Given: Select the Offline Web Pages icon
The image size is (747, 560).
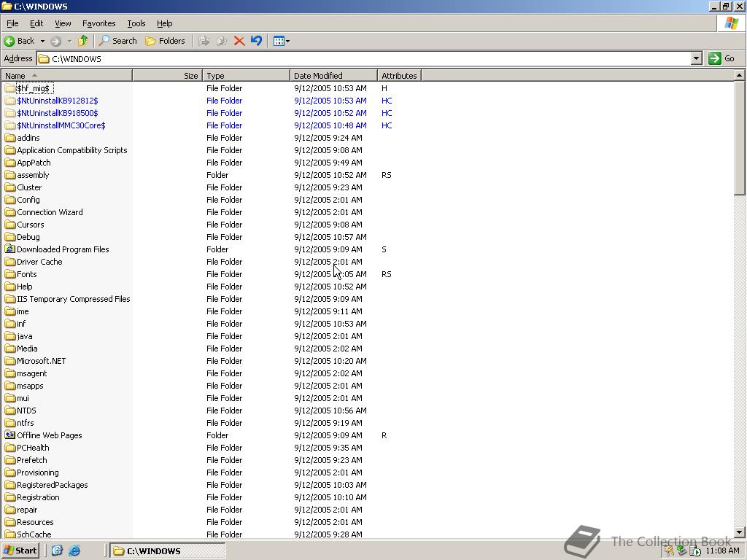Looking at the screenshot, I should pyautogui.click(x=10, y=435).
